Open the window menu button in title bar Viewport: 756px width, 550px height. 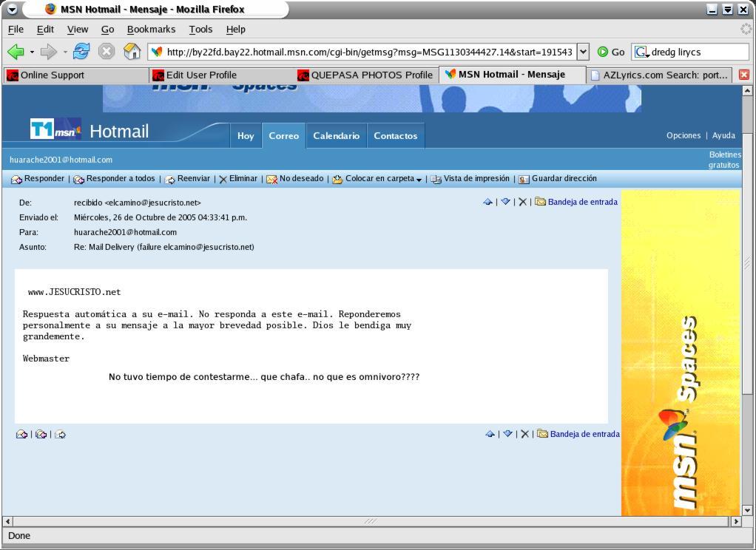tap(13, 9)
